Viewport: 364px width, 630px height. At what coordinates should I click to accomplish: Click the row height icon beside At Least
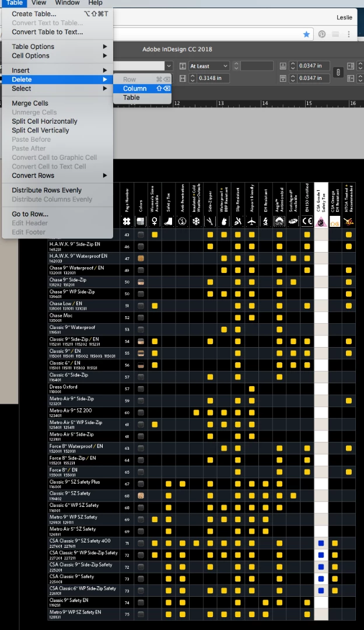(x=183, y=66)
